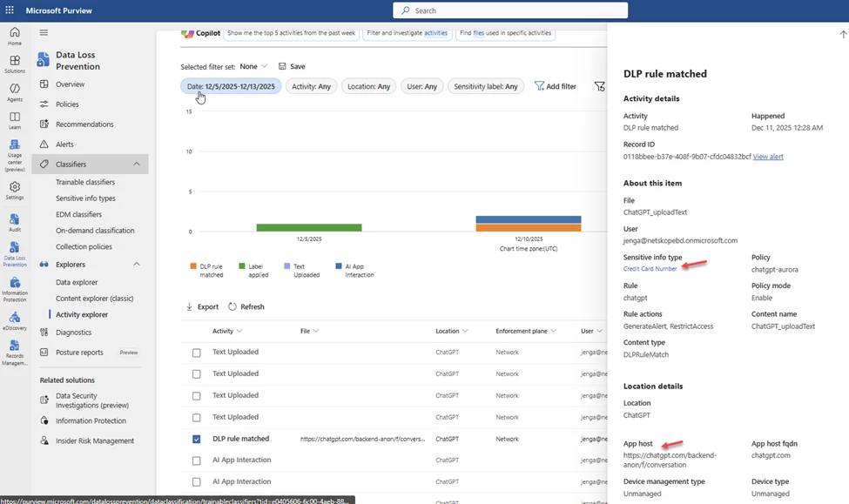Open Overview in DLP navigation
849x504 pixels.
pyautogui.click(x=70, y=84)
